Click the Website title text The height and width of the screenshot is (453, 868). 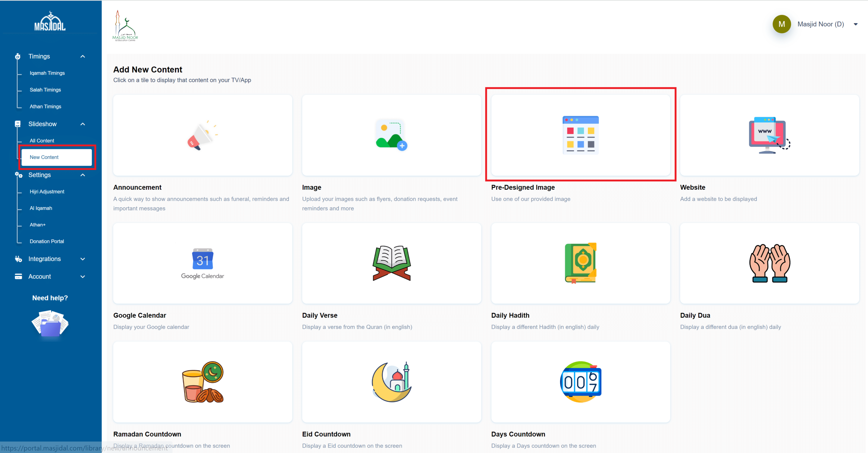coord(692,187)
